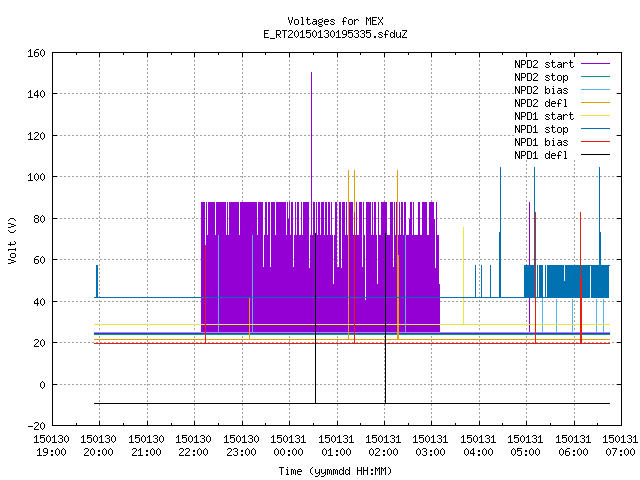Click the 150131 07:00 time tick label
This screenshot has width=640, height=480.
[x=620, y=446]
